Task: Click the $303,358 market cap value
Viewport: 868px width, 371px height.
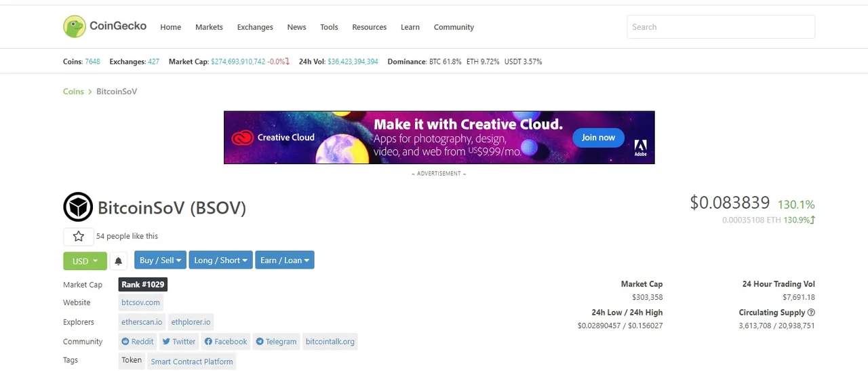Action: (x=647, y=298)
